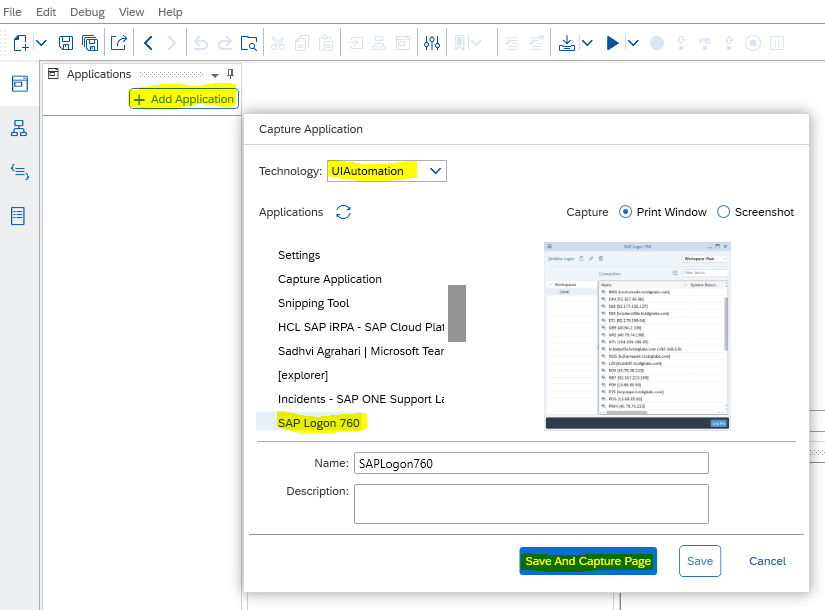Image resolution: width=825 pixels, height=610 pixels.
Task: Click the step-into down arrow icon
Action: click(x=681, y=43)
